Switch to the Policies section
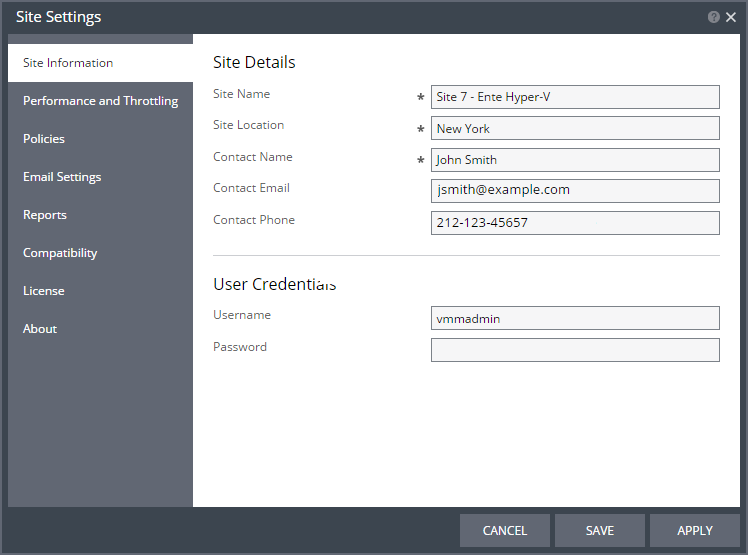The width and height of the screenshot is (748, 555). coord(100,139)
